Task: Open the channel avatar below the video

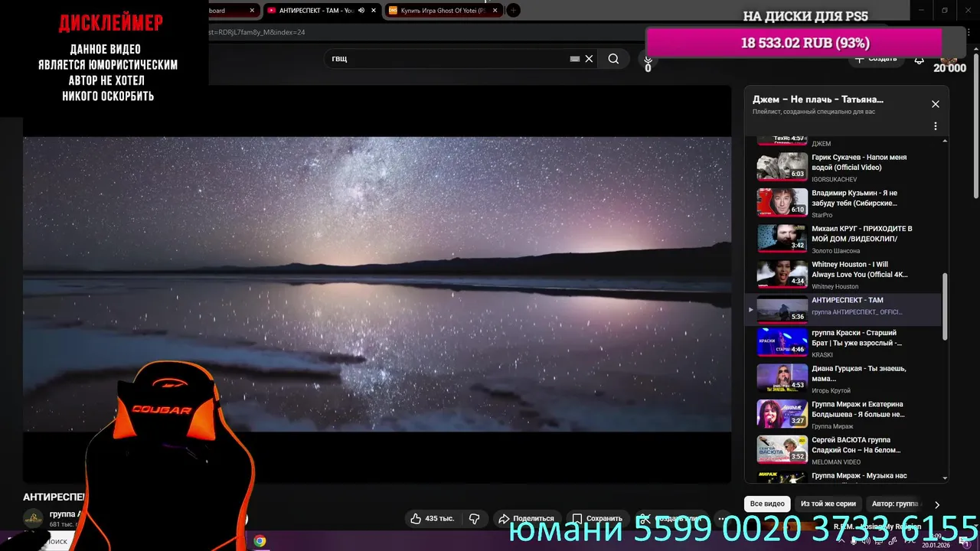Action: [33, 519]
